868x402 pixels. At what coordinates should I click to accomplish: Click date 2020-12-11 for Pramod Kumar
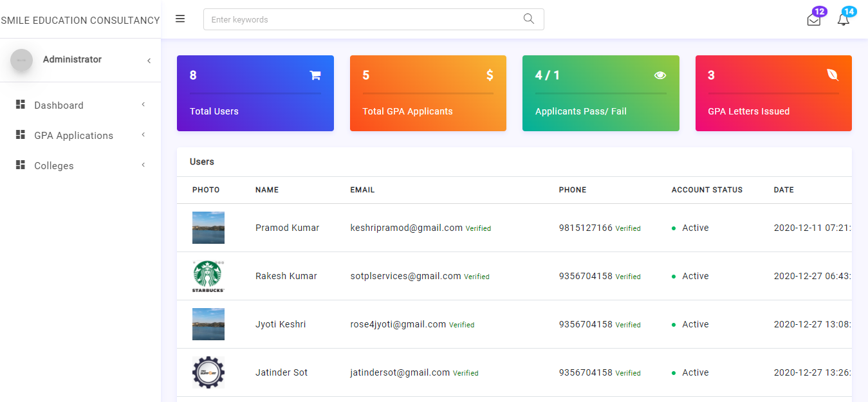click(813, 228)
